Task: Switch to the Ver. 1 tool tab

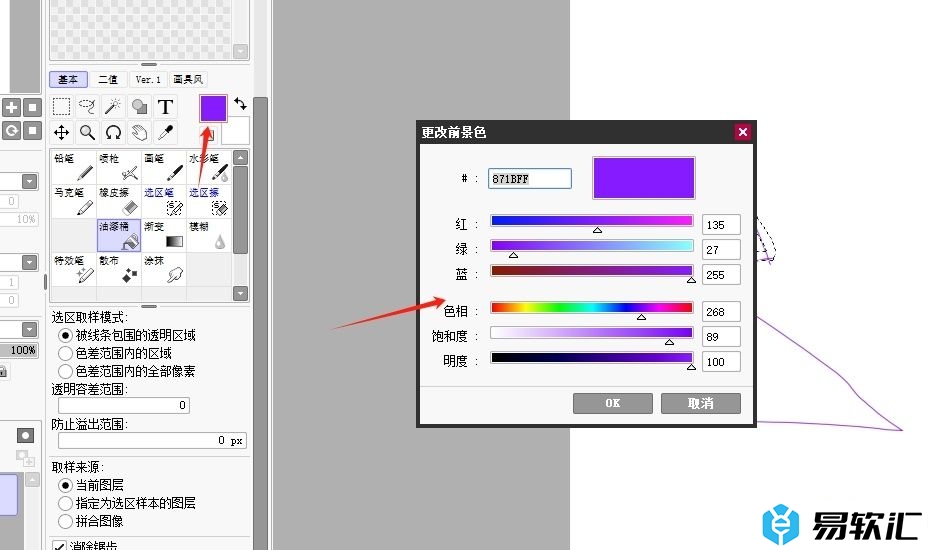Action: (x=148, y=79)
